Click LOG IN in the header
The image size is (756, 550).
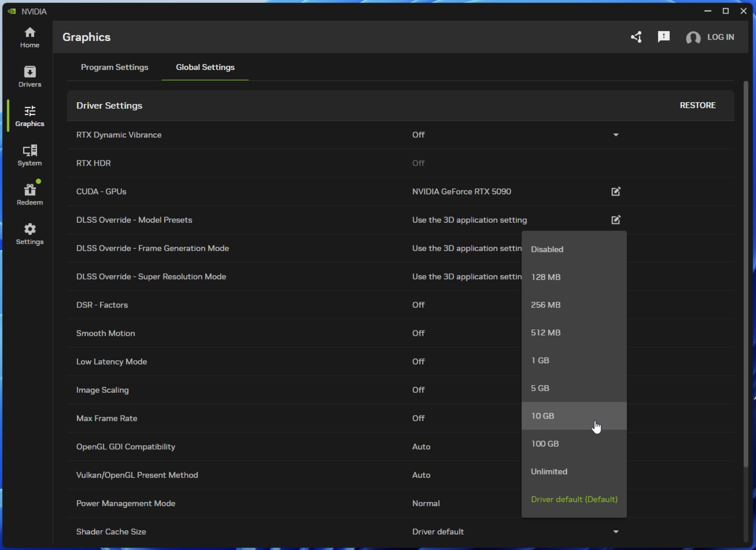tap(720, 37)
